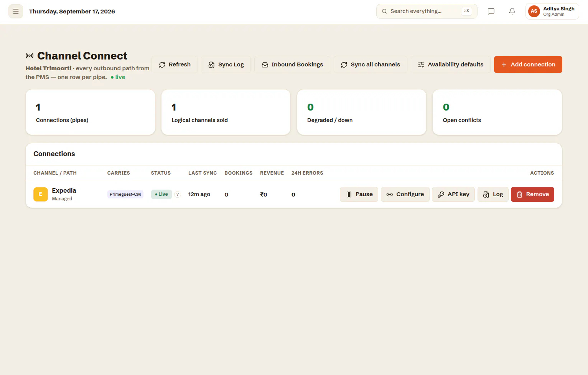588x375 pixels.
Task: Open Availability defaults settings
Action: (451, 64)
